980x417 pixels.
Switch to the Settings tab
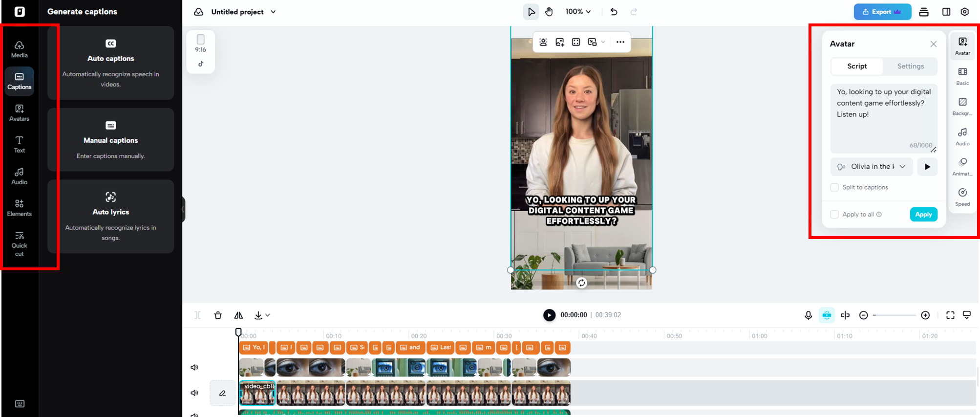click(x=910, y=66)
